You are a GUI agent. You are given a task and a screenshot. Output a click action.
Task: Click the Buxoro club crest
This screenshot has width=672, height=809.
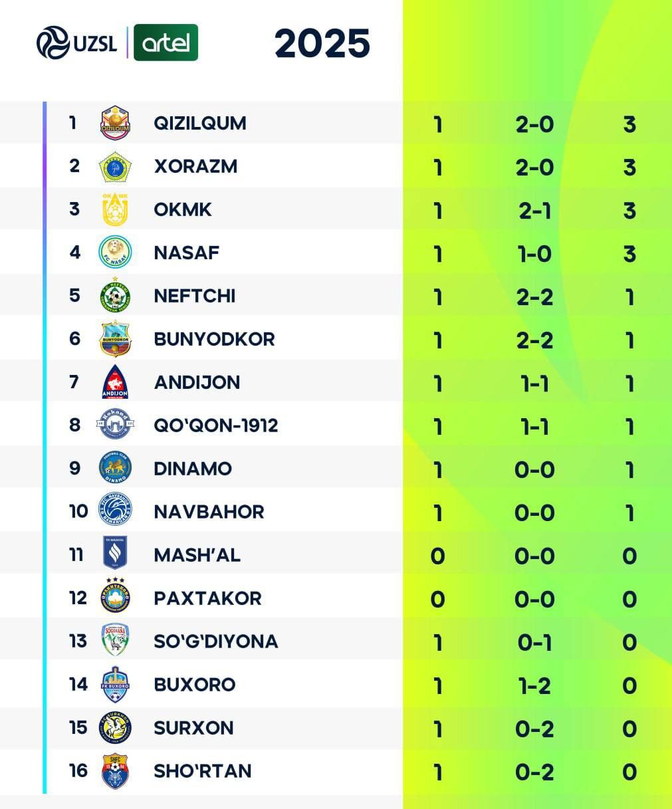115,685
